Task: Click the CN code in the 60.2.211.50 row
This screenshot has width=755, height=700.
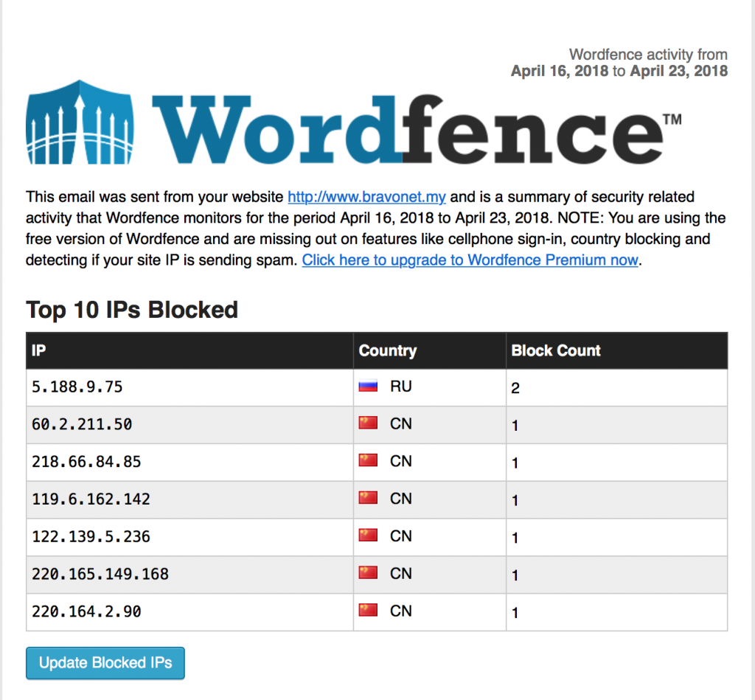Action: (400, 424)
